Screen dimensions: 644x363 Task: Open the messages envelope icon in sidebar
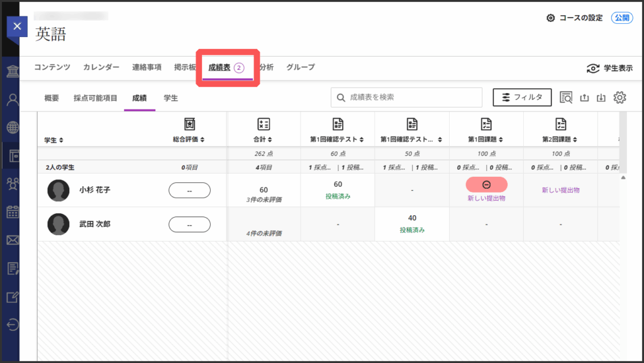click(x=13, y=240)
